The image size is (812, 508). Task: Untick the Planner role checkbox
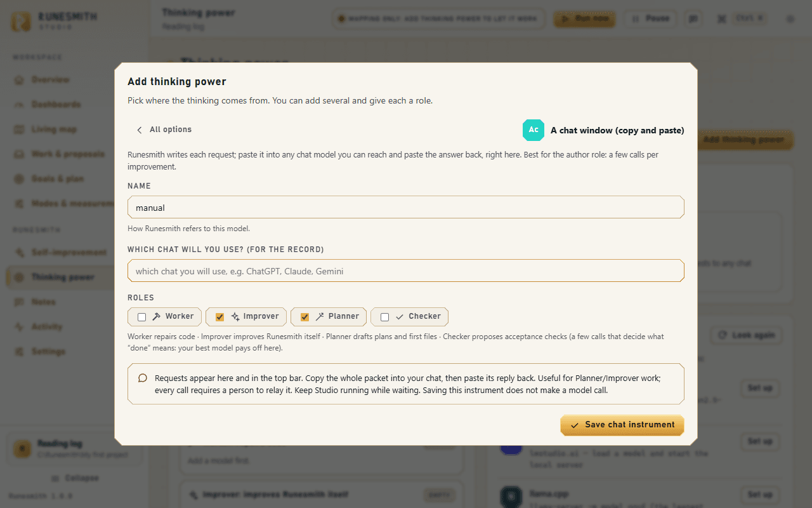pos(304,317)
